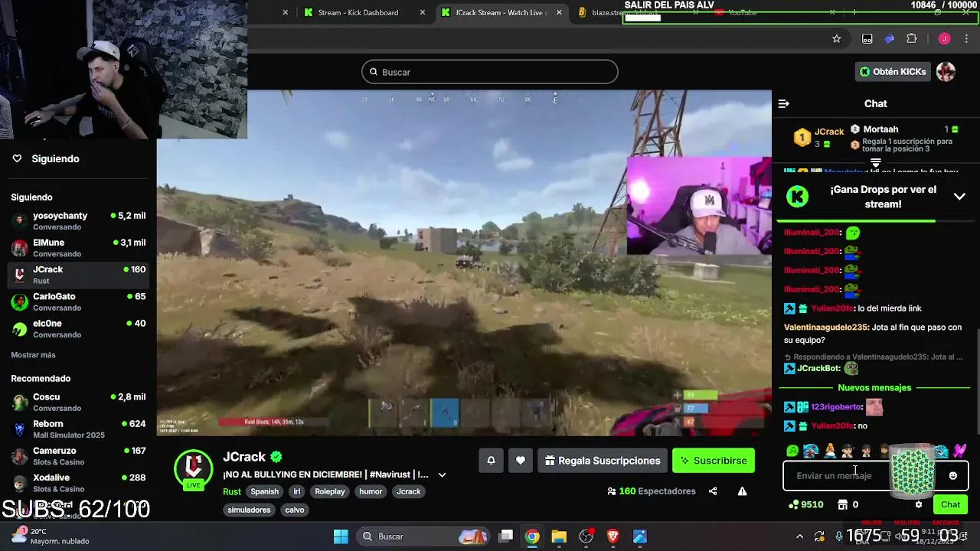Click Regala Suscripciones button

tap(602, 461)
